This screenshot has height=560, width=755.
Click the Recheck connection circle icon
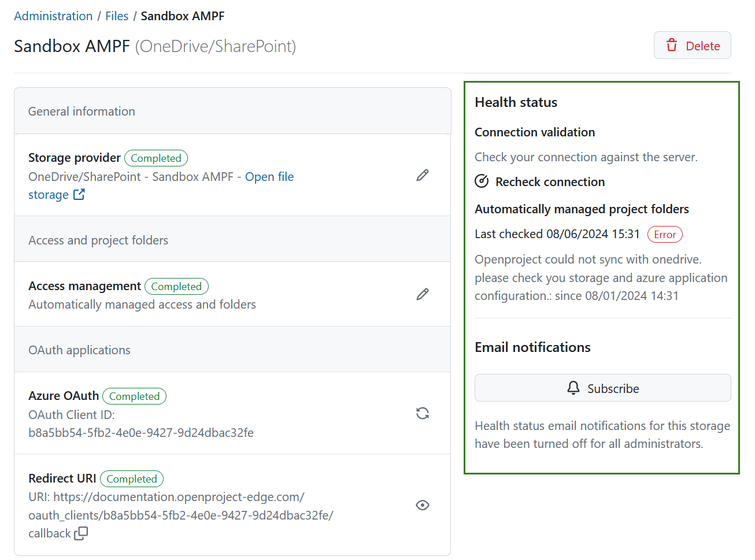point(482,181)
